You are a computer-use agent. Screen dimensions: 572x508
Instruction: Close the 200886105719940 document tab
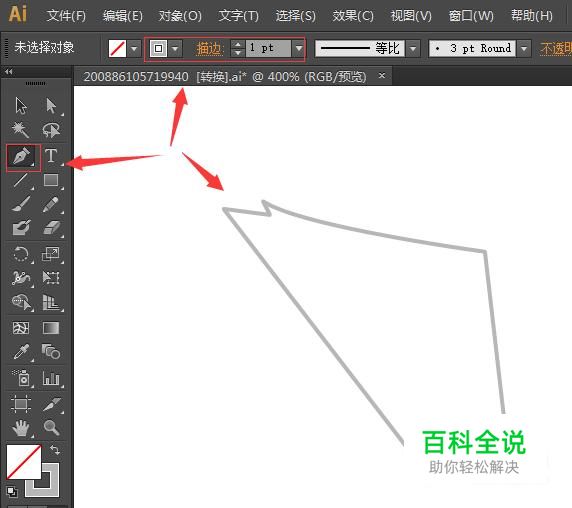(382, 75)
